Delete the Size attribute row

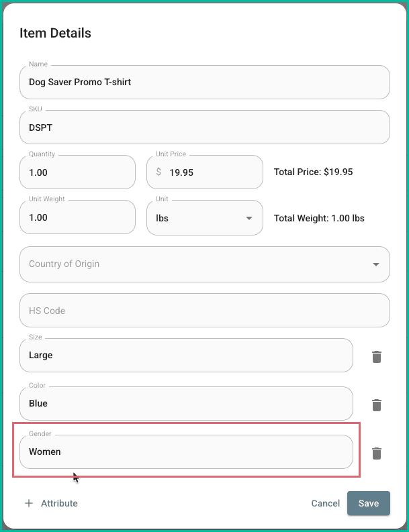click(x=377, y=357)
